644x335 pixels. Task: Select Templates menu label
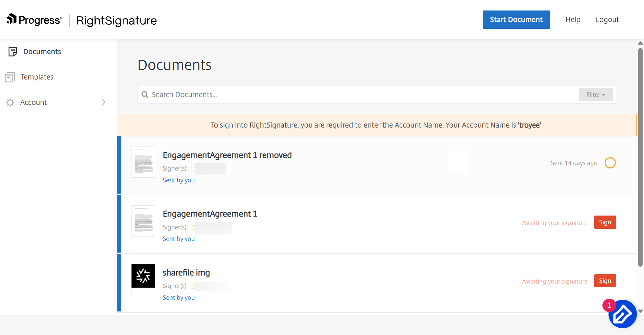point(37,77)
